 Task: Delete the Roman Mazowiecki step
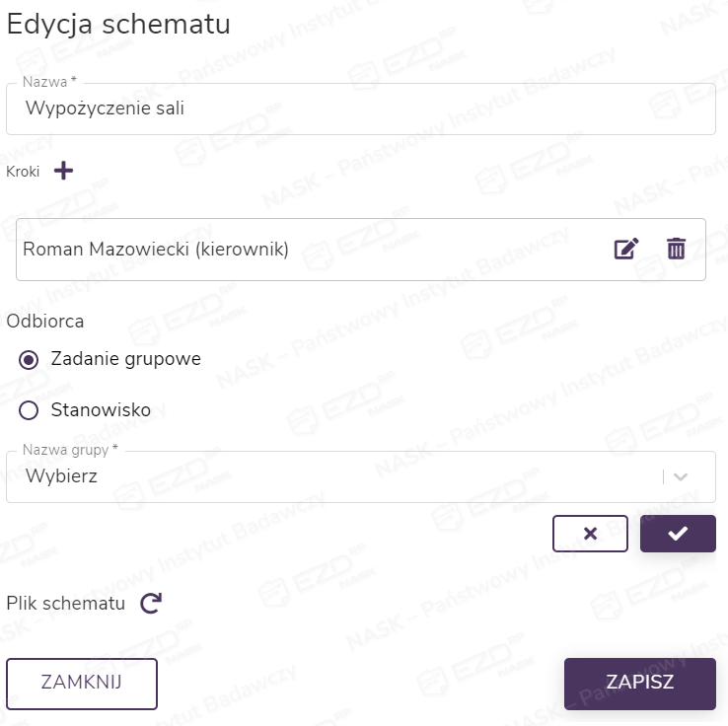coord(676,249)
